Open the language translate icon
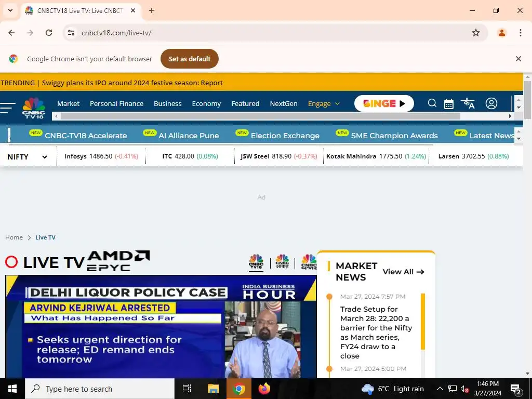532x399 pixels. click(x=468, y=103)
